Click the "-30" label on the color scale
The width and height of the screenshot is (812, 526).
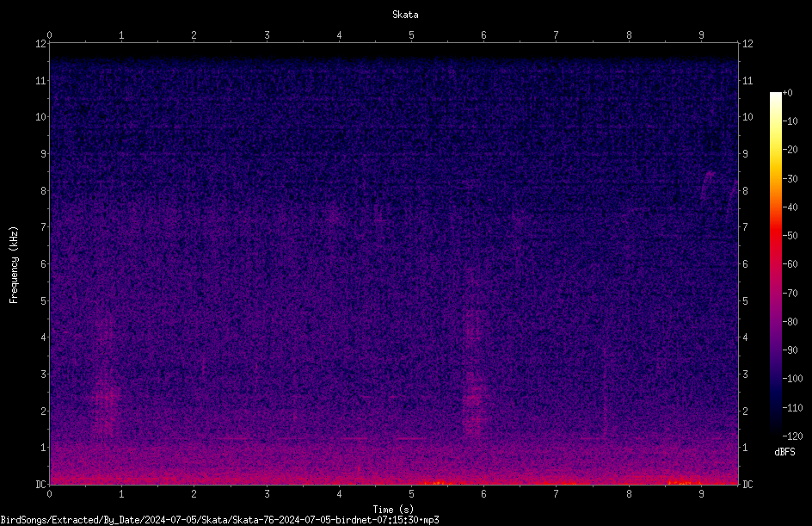tap(790, 179)
